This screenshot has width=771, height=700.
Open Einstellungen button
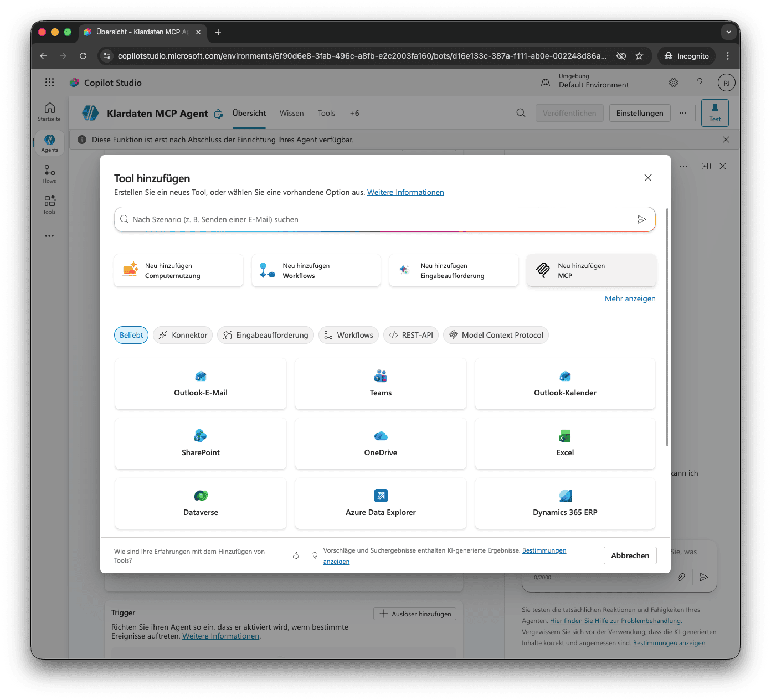[x=640, y=113]
